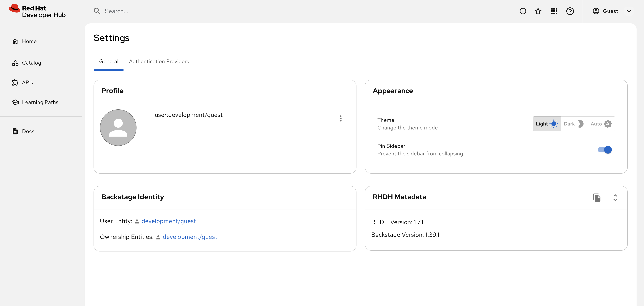The width and height of the screenshot is (644, 306).
Task: Copy RHDH Metadata with the copy icon
Action: (597, 198)
